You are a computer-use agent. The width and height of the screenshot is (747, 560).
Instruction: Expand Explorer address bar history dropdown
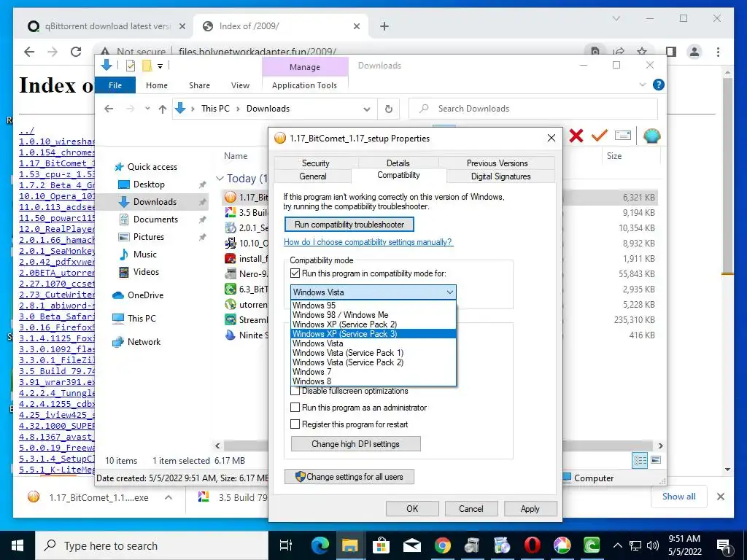[366, 109]
